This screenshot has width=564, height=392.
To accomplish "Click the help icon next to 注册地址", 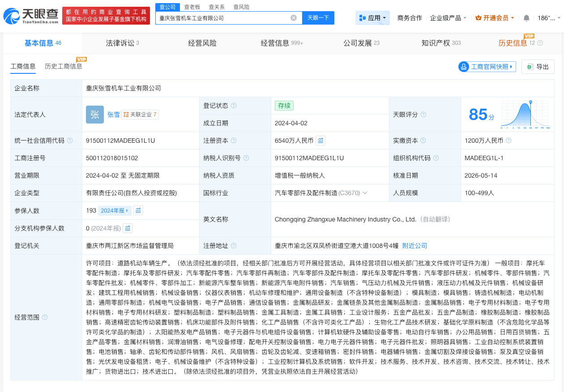I will point(234,246).
